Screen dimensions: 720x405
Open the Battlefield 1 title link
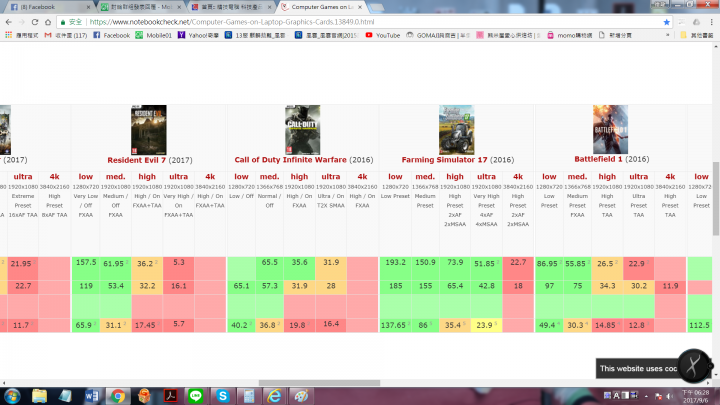(598, 159)
